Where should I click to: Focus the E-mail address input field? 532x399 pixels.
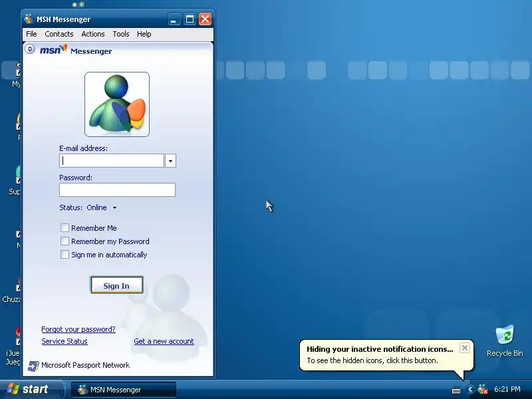(112, 160)
